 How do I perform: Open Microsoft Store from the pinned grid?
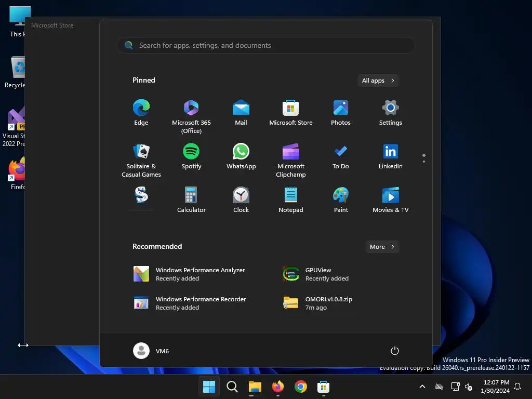coord(291,113)
